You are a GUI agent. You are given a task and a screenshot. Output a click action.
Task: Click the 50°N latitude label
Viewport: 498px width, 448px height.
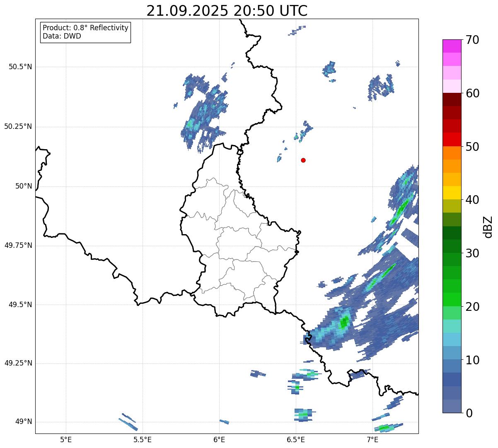click(x=24, y=186)
